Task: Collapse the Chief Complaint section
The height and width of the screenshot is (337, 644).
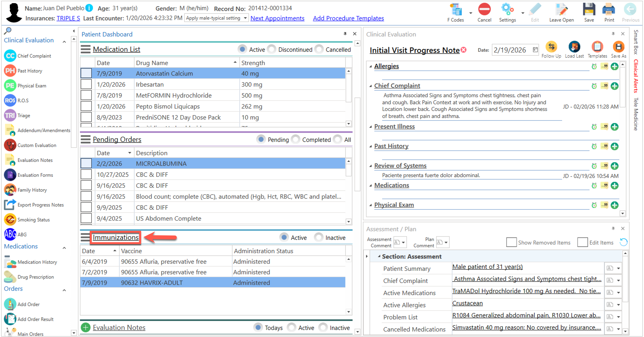Action: click(x=370, y=86)
